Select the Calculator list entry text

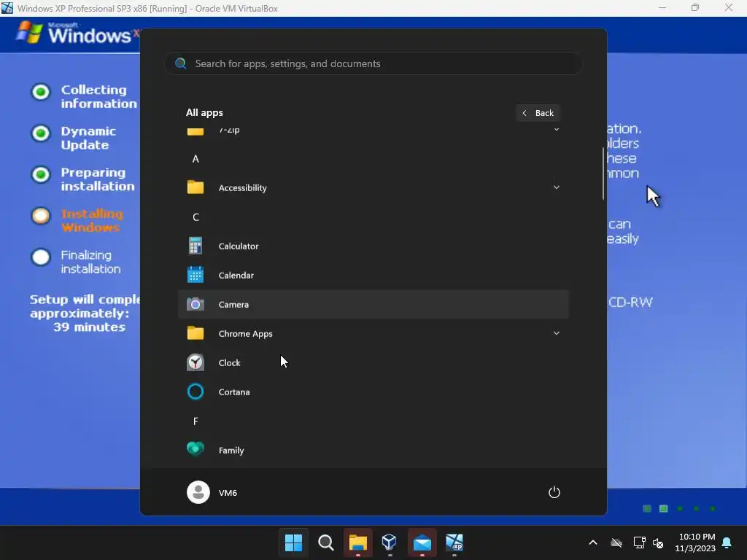coord(239,246)
